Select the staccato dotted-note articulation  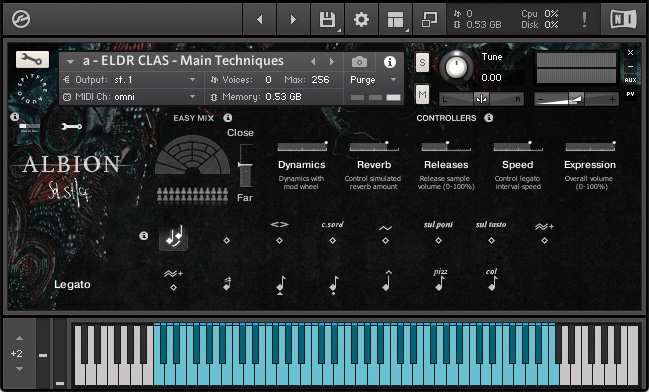334,285
